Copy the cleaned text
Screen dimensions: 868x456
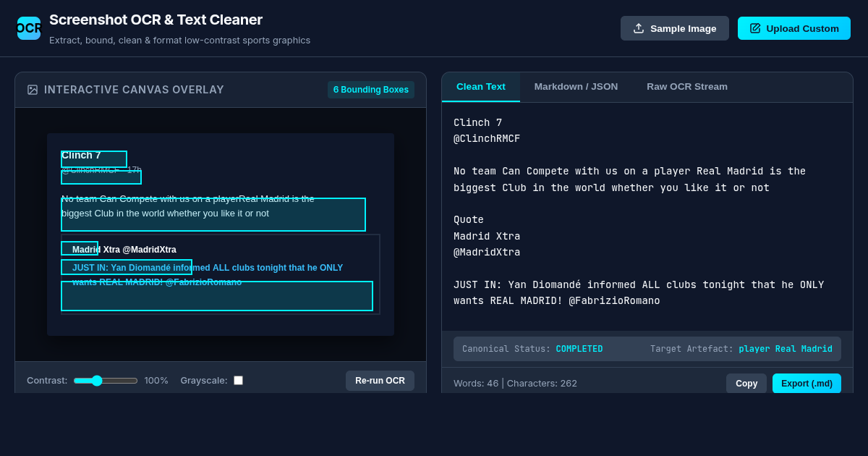tap(746, 384)
